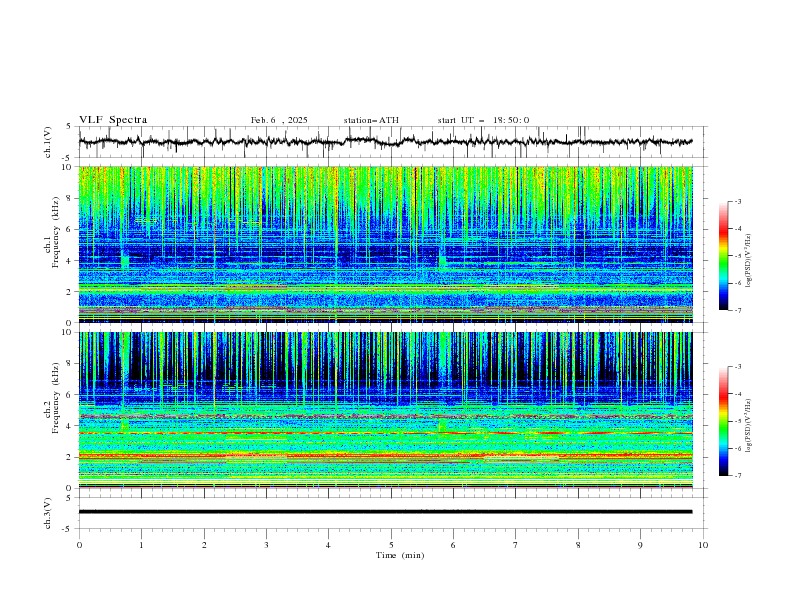Click the ch.2 color bar "log(PSD)(V²/Hz)" label
Screen dimensions: 792x612
pos(749,426)
